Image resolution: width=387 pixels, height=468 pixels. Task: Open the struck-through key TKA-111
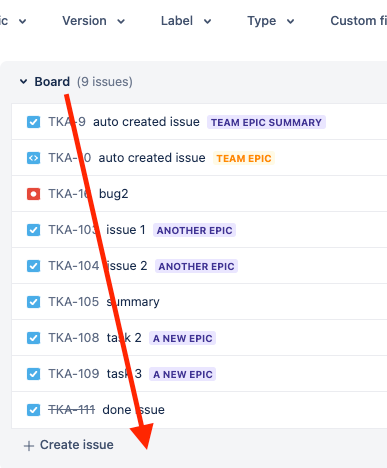pos(72,410)
